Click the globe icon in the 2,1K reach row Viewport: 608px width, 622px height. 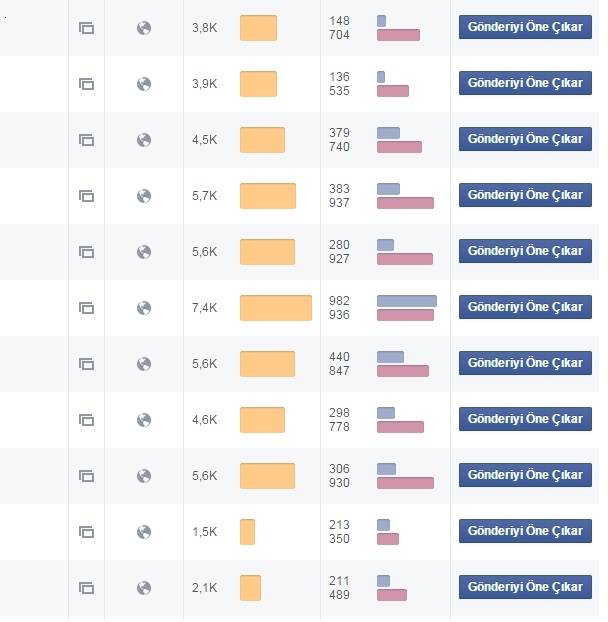click(x=144, y=588)
